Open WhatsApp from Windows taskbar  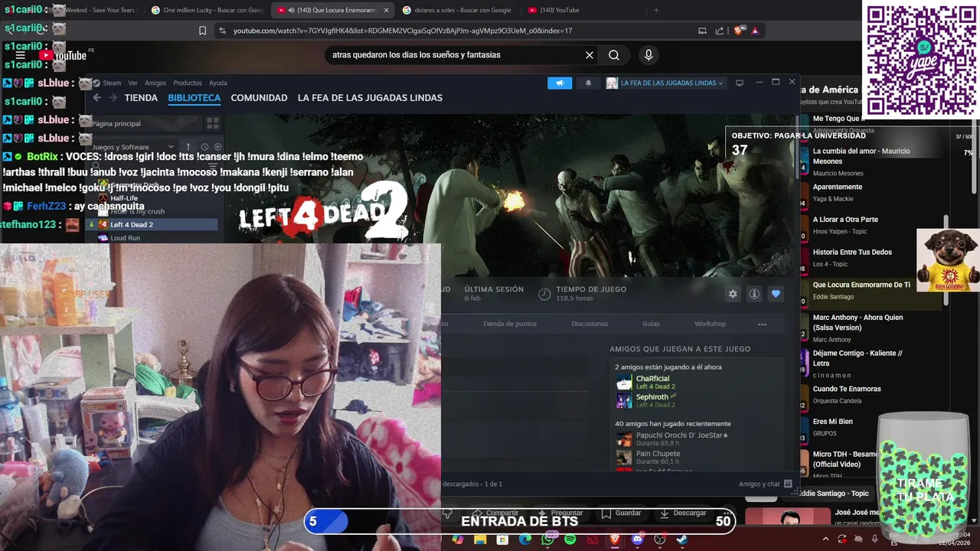tap(547, 540)
